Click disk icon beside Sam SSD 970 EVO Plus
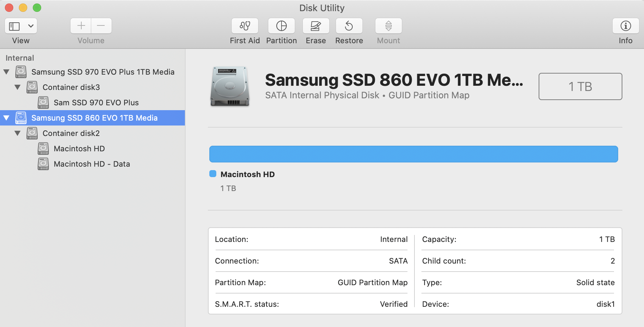 [x=43, y=102]
